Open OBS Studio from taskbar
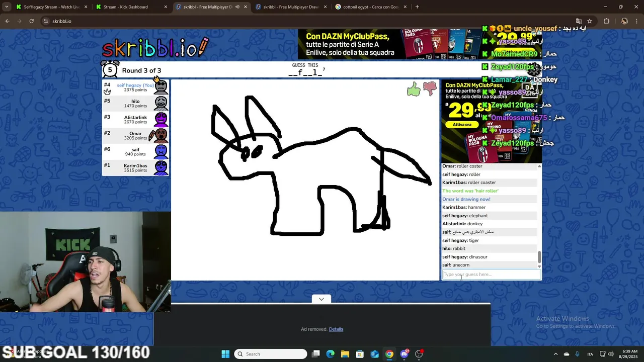Viewport: 644px width, 362px height. pyautogui.click(x=419, y=354)
